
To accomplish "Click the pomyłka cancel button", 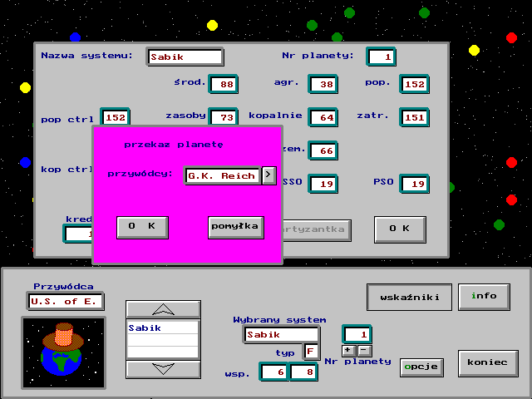I will (236, 227).
